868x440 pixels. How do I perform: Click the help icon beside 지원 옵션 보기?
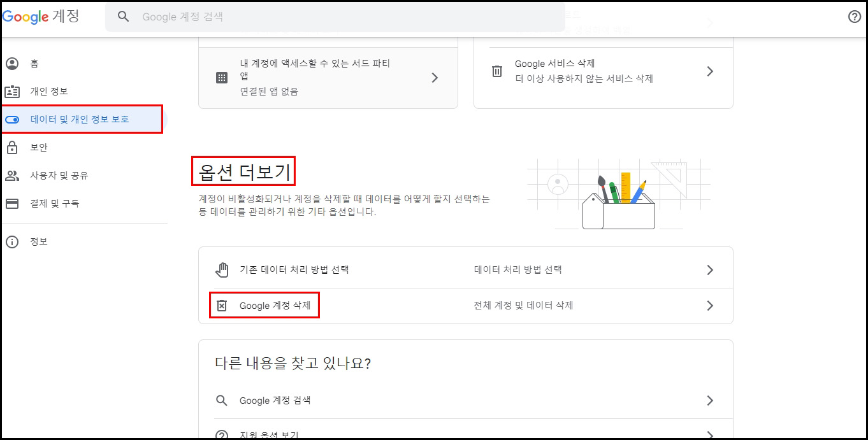[x=221, y=436]
